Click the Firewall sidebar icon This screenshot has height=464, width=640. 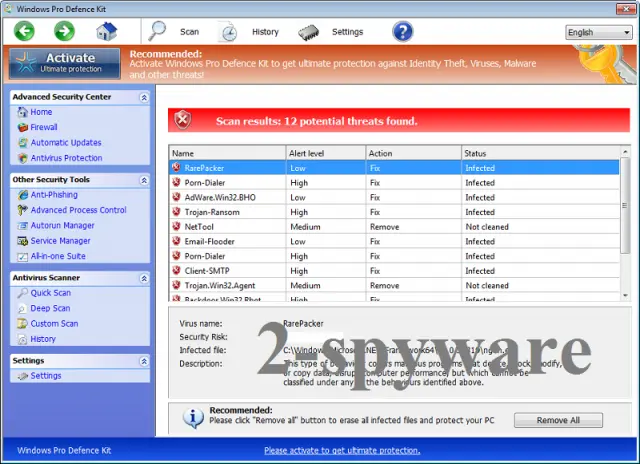(x=22, y=127)
